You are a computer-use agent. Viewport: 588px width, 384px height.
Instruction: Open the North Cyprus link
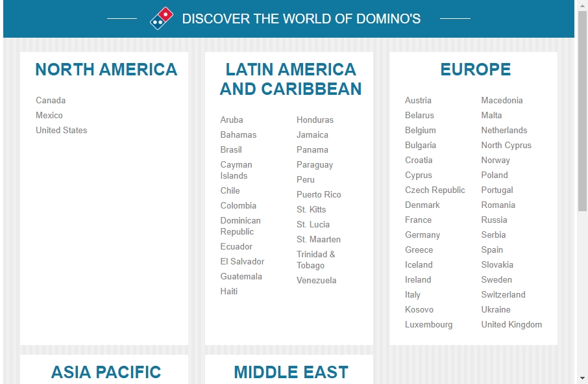[506, 145]
